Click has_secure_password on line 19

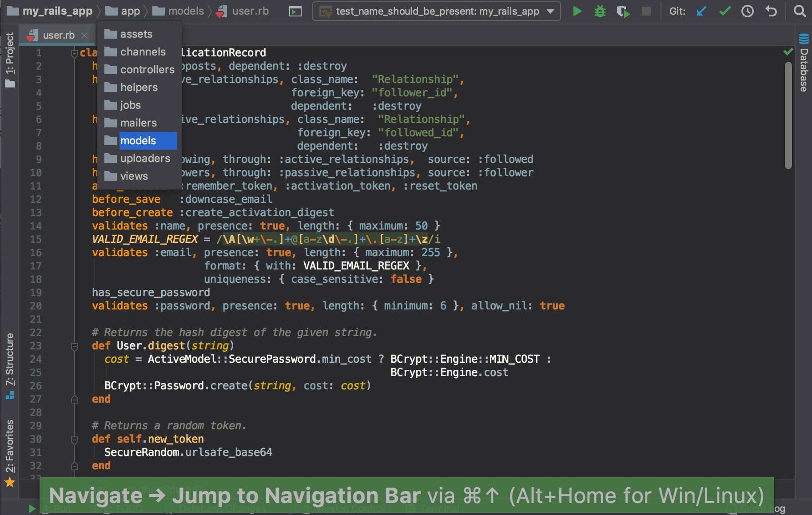(x=151, y=293)
